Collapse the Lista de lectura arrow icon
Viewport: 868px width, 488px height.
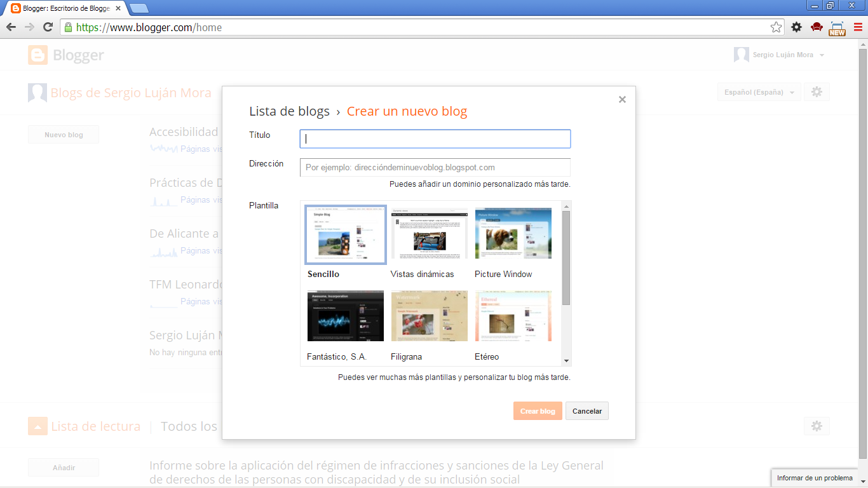click(37, 426)
